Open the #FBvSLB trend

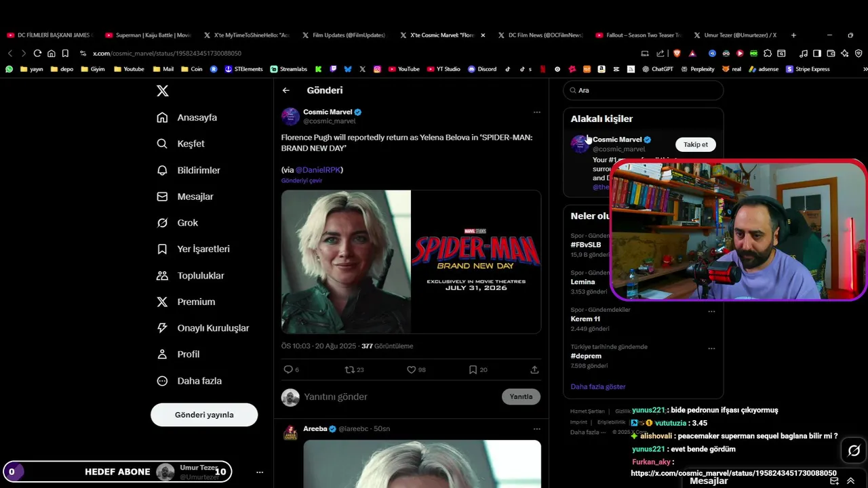click(x=586, y=245)
